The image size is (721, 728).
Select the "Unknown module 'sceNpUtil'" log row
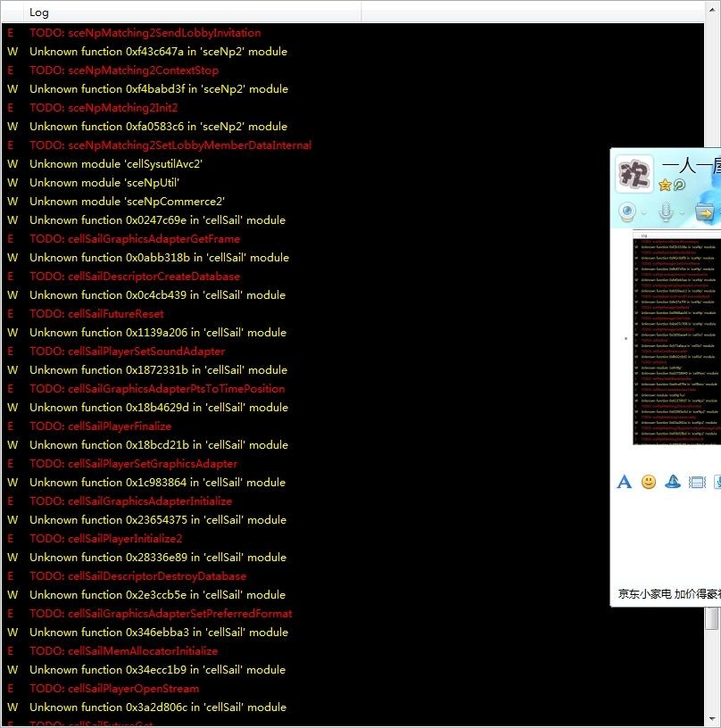coord(104,183)
